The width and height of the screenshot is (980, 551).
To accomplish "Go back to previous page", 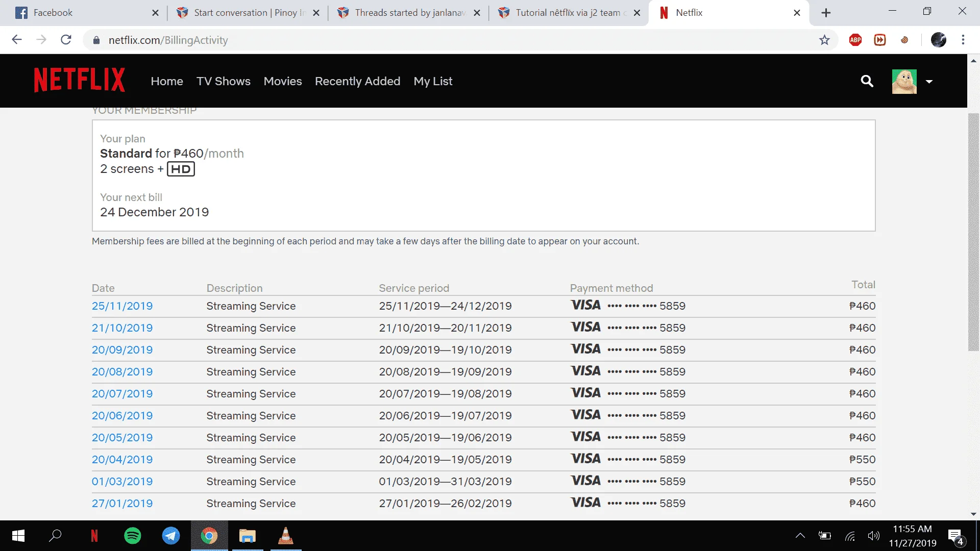I will pyautogui.click(x=17, y=40).
